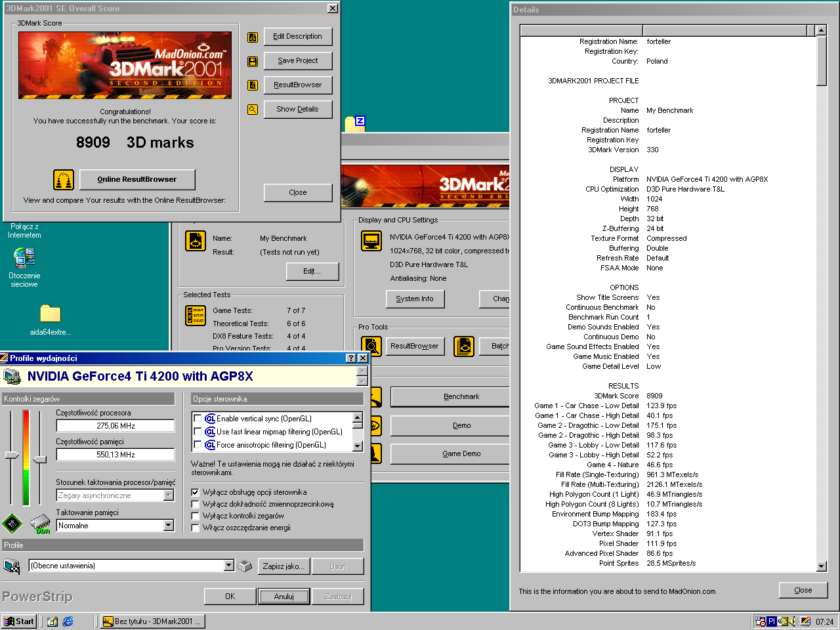Close the Details window with Close button

[x=803, y=590]
